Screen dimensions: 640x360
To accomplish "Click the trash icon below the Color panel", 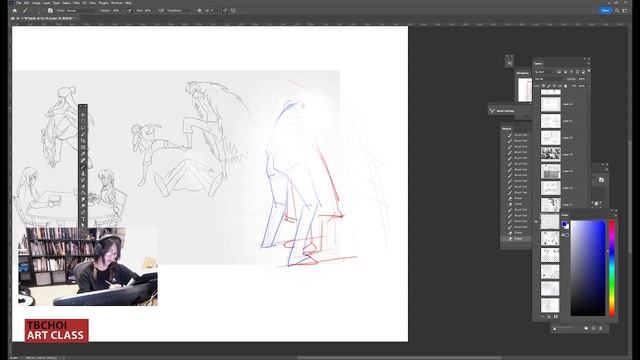I will tap(600, 328).
